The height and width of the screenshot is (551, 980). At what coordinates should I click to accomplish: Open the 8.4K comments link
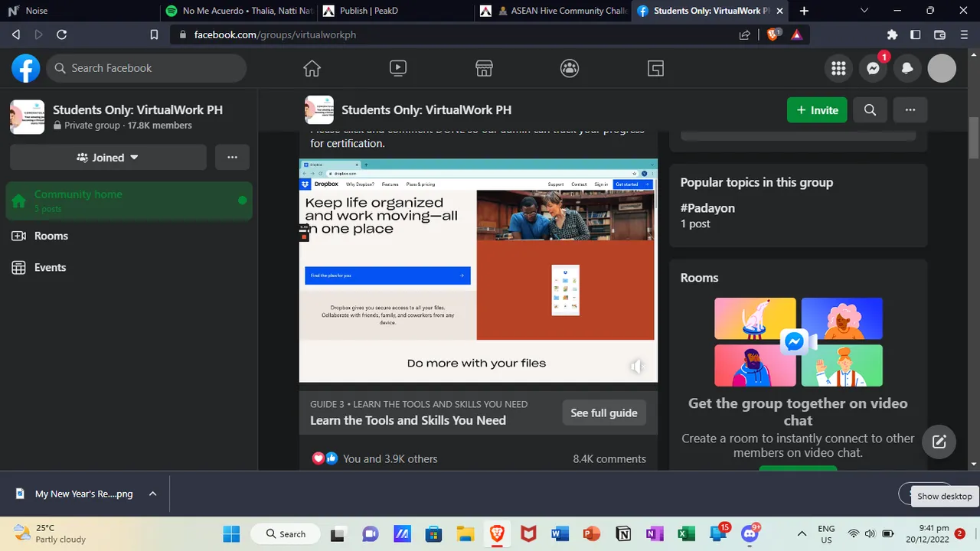pos(609,459)
